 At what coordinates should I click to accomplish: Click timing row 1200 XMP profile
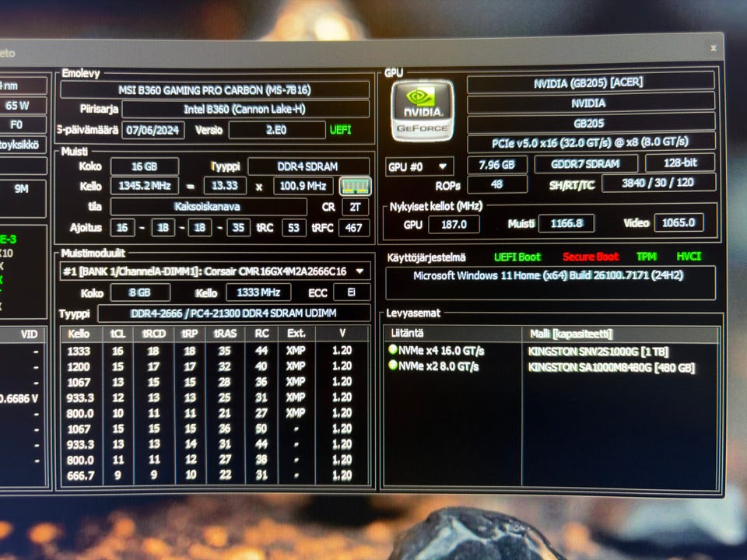pyautogui.click(x=215, y=366)
